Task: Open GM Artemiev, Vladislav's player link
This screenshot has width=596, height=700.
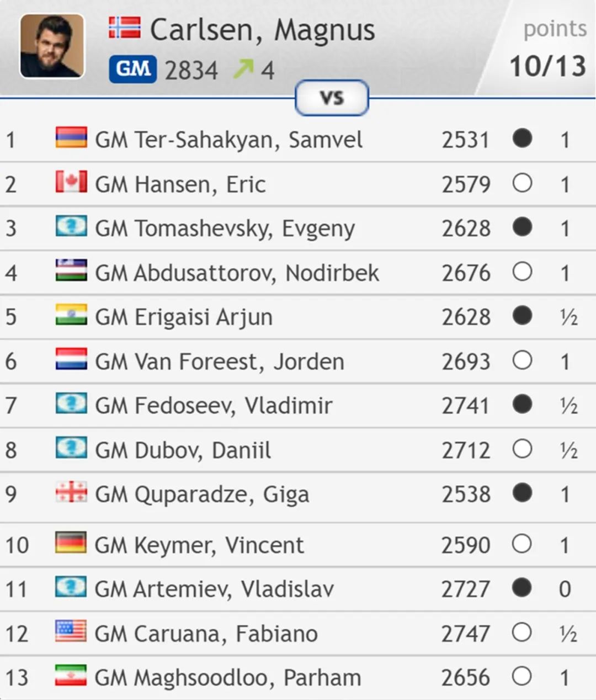Action: pos(214,589)
